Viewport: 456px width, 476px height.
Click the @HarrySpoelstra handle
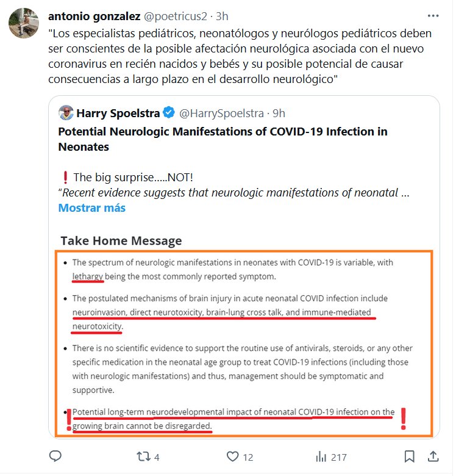tap(222, 113)
